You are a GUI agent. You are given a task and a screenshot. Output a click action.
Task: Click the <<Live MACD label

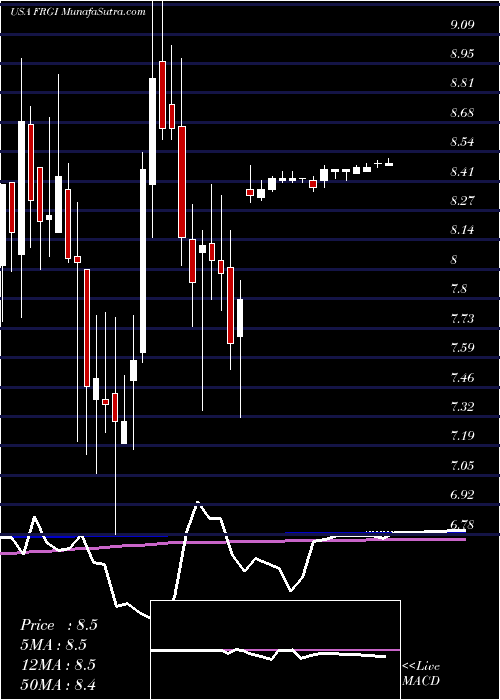[421, 674]
